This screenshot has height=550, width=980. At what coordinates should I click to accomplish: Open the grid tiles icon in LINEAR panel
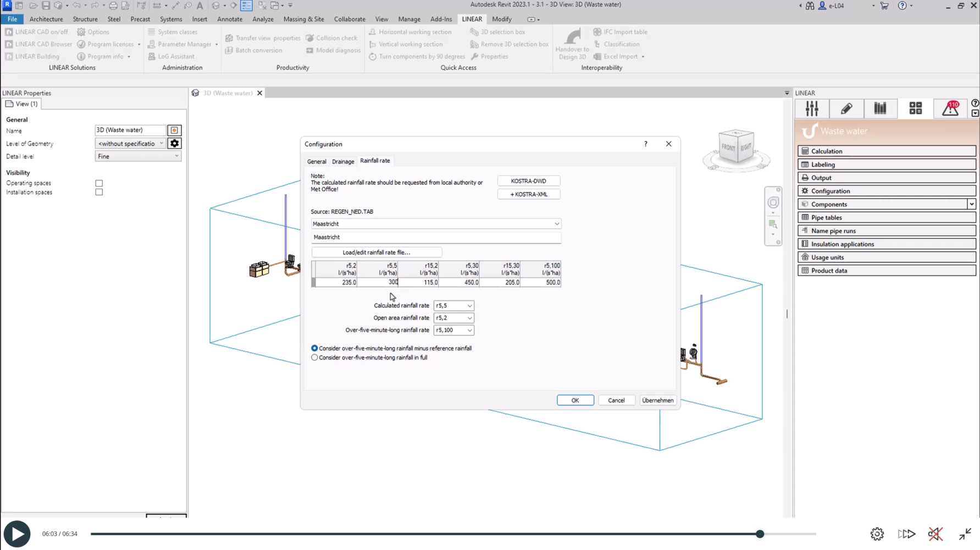915,109
